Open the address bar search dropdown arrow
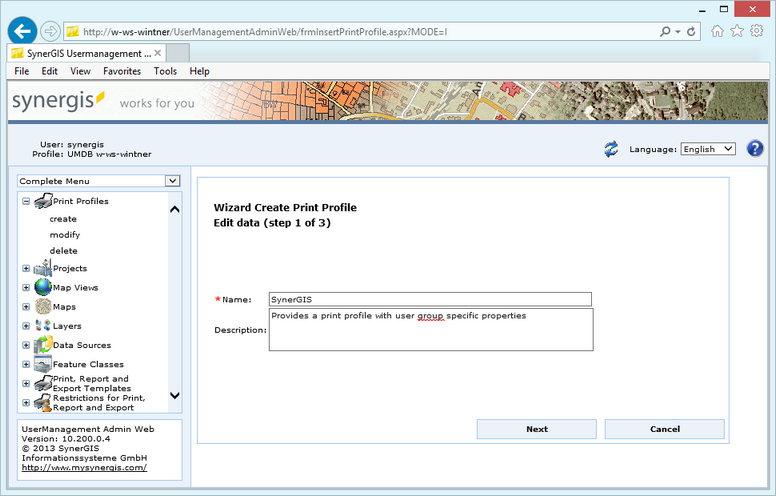 pos(678,32)
